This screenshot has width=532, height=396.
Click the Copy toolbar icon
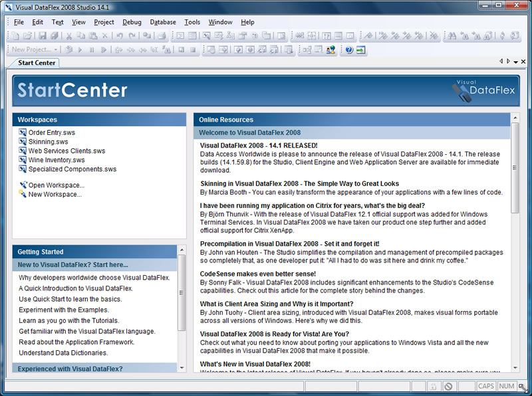click(80, 36)
